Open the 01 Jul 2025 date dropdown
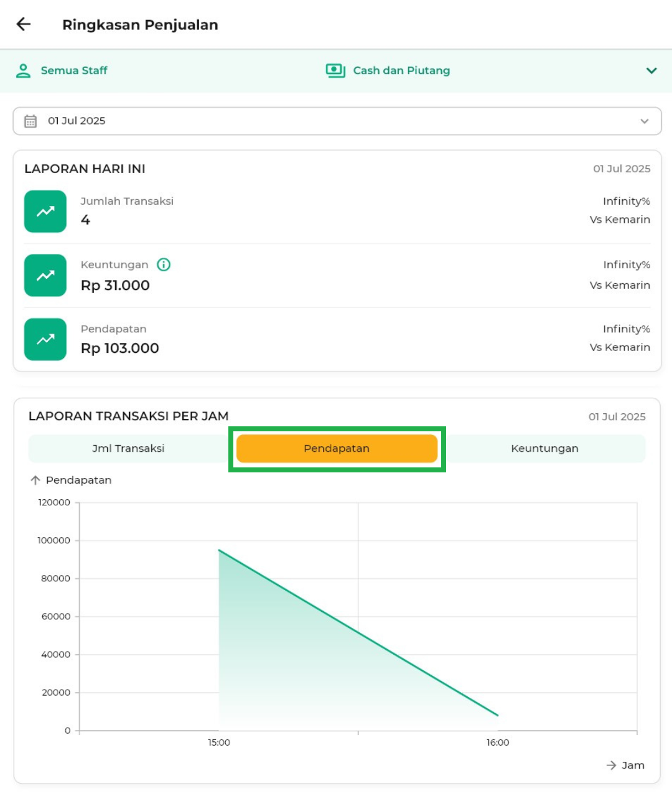This screenshot has width=672, height=801. [336, 121]
